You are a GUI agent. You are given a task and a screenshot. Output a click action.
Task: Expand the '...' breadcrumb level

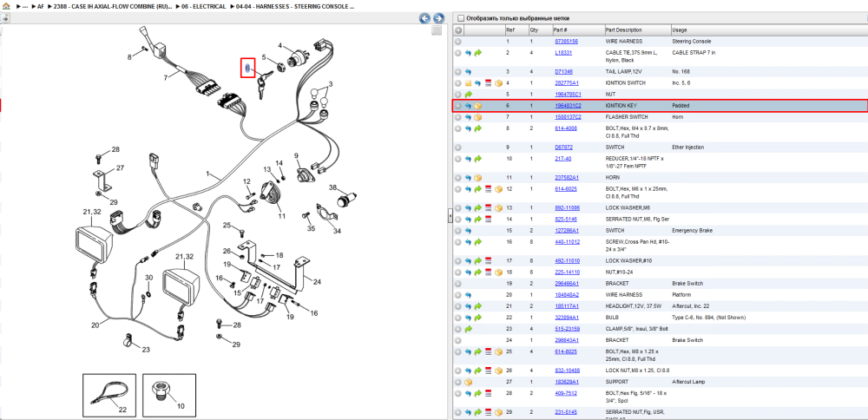(x=23, y=6)
